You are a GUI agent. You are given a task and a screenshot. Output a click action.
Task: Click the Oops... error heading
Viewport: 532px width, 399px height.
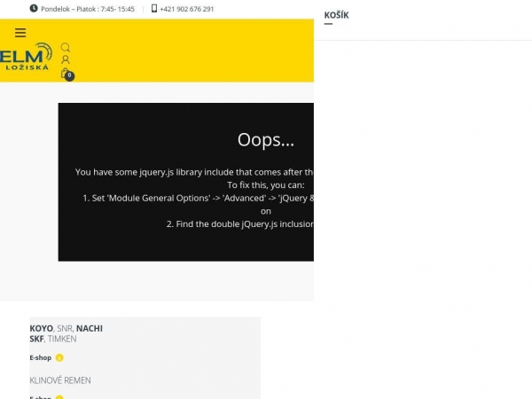coord(265,140)
